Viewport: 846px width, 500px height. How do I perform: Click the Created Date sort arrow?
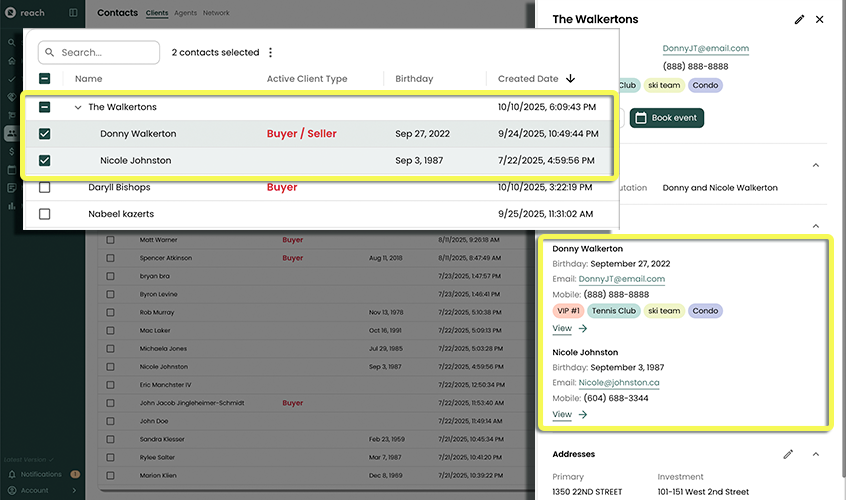click(x=571, y=79)
